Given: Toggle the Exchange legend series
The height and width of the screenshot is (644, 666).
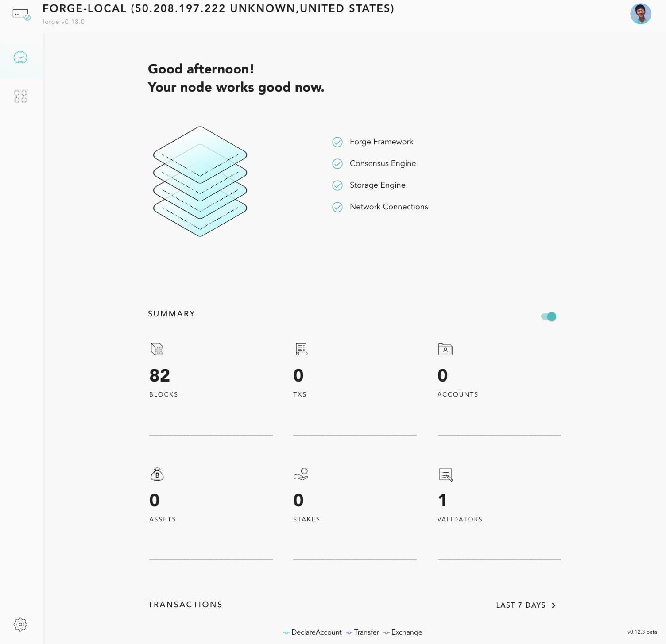Looking at the screenshot, I should tap(403, 632).
